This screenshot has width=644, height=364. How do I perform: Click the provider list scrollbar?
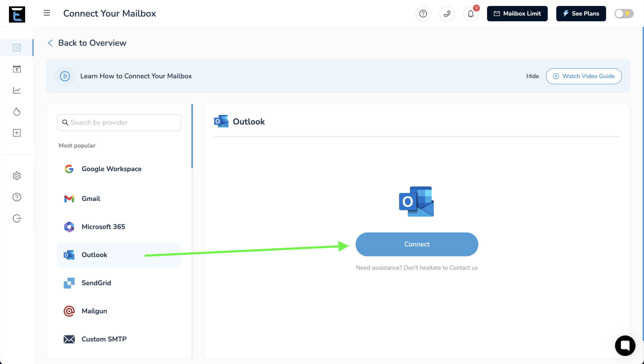[x=192, y=136]
